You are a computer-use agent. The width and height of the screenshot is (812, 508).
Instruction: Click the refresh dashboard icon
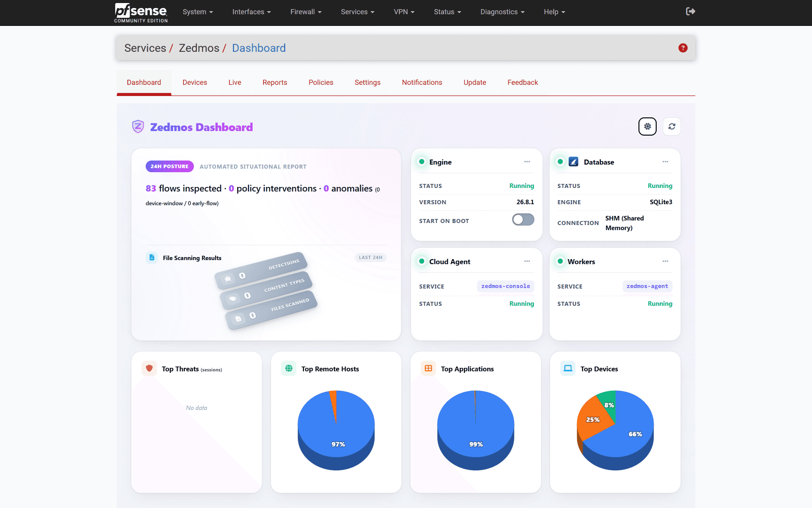[x=672, y=126]
